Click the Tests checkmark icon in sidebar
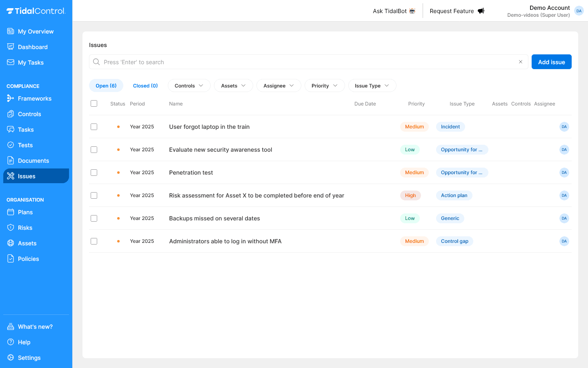Viewport: 588px width, 368px height. point(10,145)
